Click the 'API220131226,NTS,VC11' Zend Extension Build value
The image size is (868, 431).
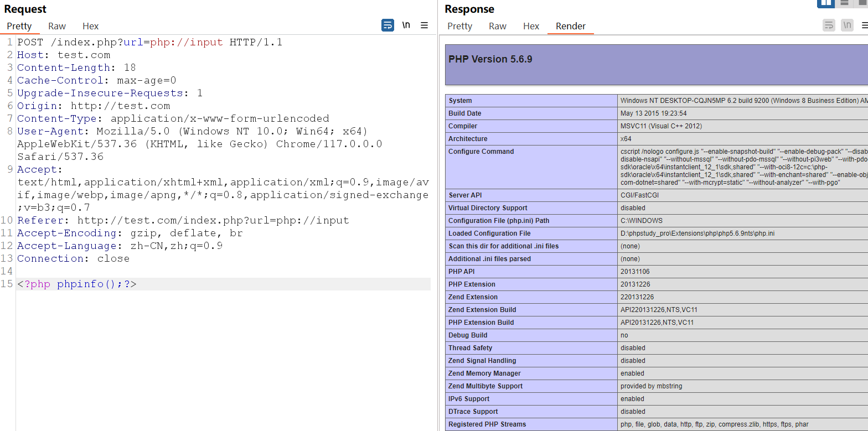point(659,310)
